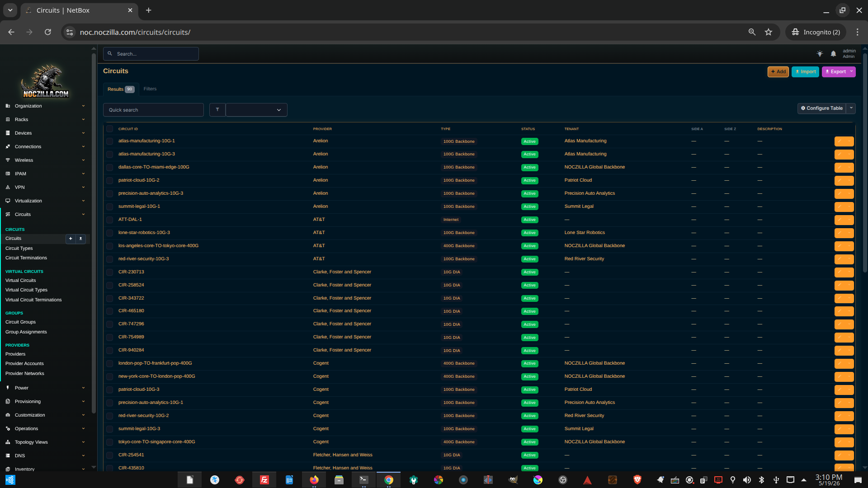Click the Configure Table button
This screenshot has height=488, width=868.
tap(821, 108)
